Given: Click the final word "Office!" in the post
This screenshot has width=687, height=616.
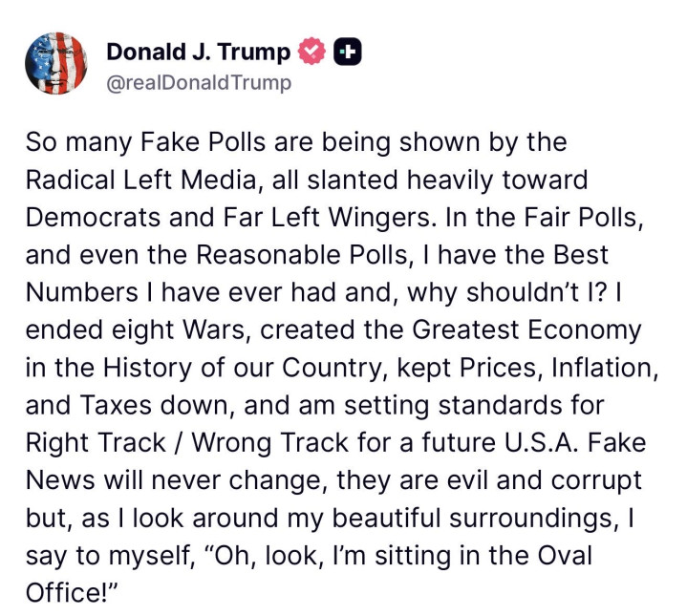Looking at the screenshot, I should tap(71, 592).
